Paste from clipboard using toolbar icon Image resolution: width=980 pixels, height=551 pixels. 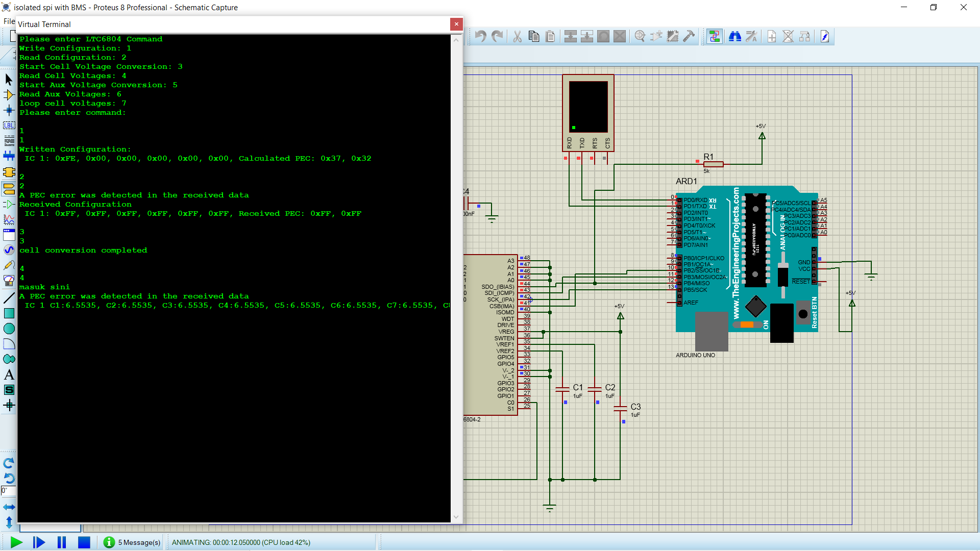(550, 36)
